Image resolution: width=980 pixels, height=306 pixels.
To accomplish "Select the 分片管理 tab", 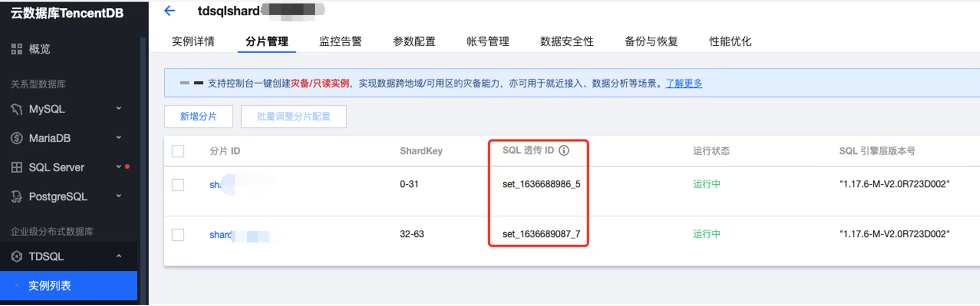I will (267, 41).
